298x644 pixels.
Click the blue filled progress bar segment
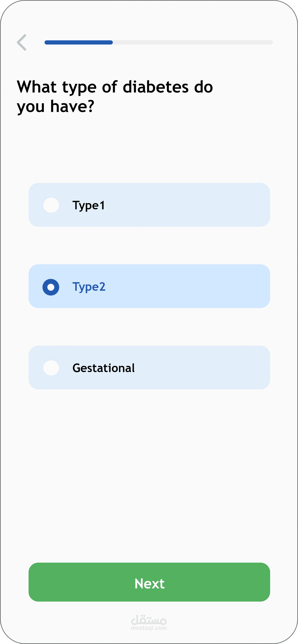click(79, 42)
